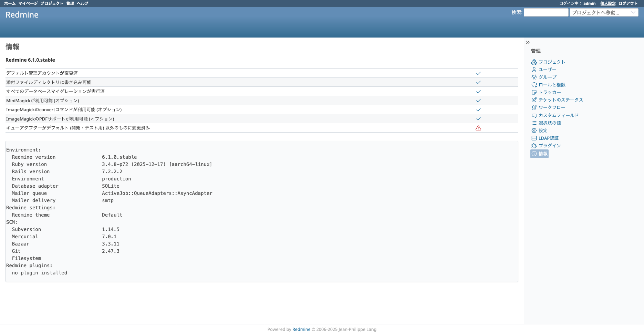Click checkmark for ImageMagickのPDFサポート row

pyautogui.click(x=478, y=119)
